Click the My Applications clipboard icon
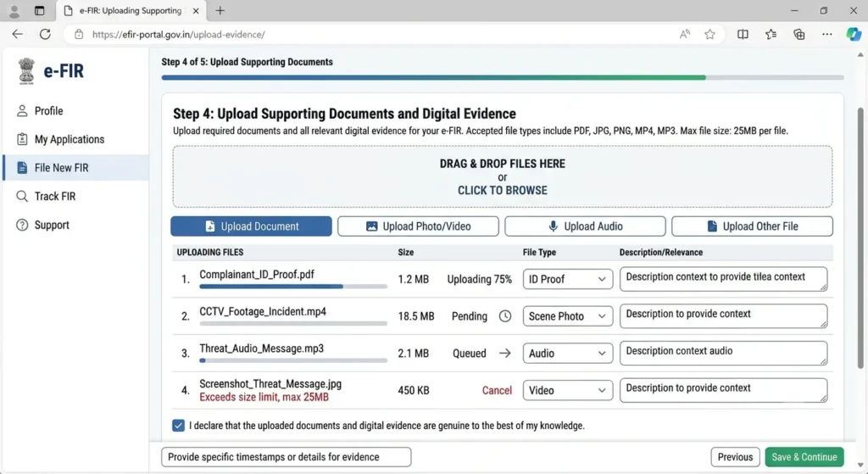The height and width of the screenshot is (474, 868). [x=22, y=139]
